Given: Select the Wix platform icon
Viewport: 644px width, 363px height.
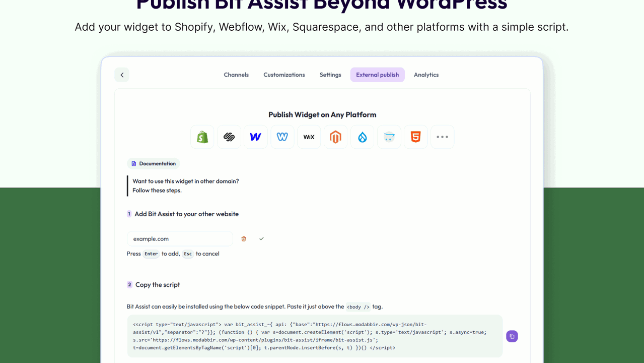Looking at the screenshot, I should point(309,137).
